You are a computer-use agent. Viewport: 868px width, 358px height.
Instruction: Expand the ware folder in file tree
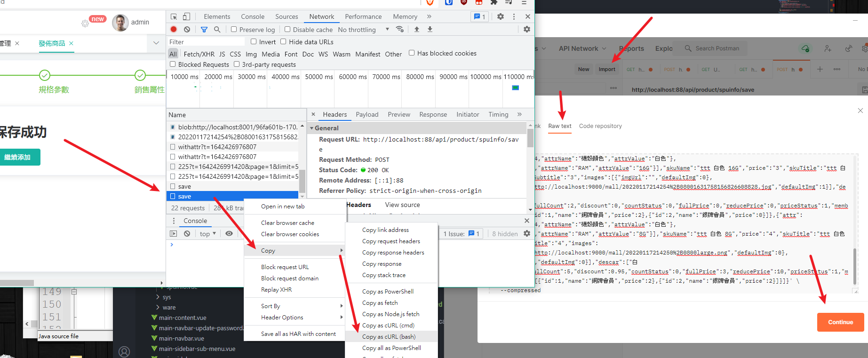pyautogui.click(x=158, y=308)
